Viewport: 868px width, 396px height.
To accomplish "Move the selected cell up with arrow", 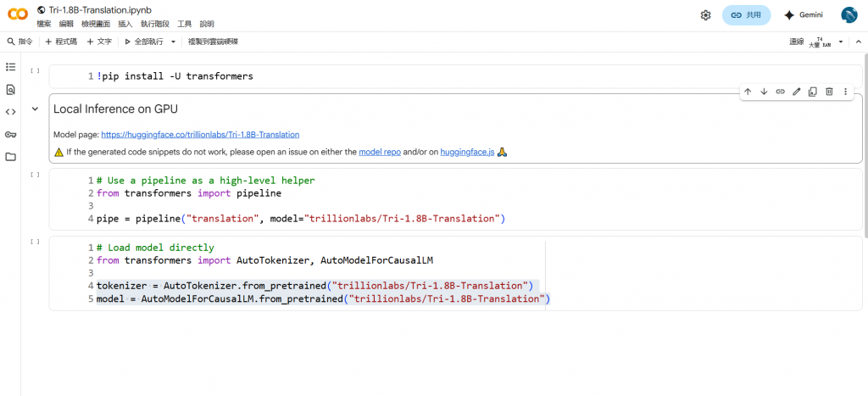I will click(748, 92).
